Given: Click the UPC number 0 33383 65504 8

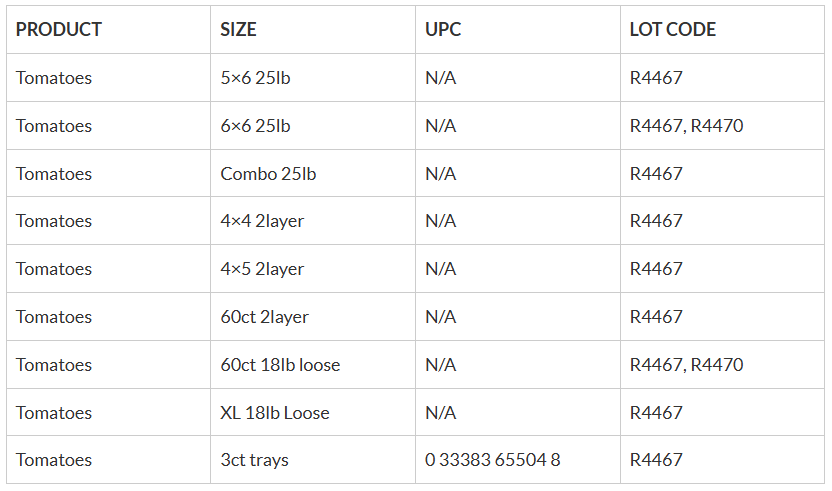Looking at the screenshot, I should [x=492, y=460].
